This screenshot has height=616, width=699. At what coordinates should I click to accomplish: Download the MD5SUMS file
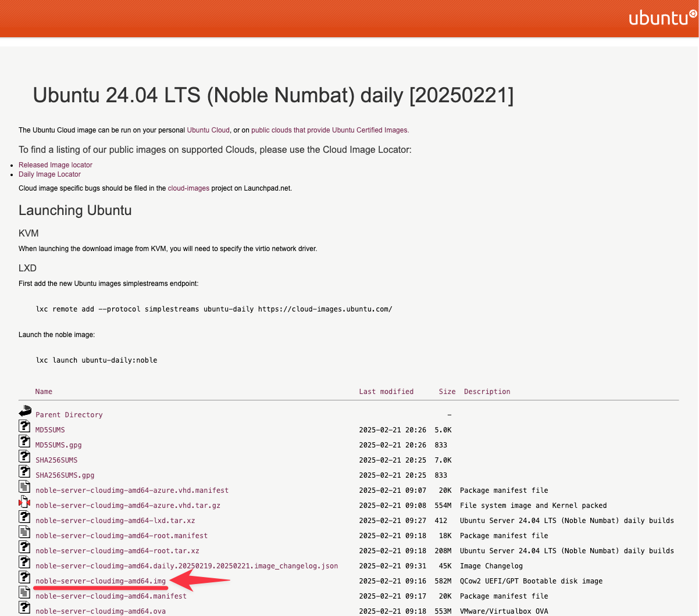(x=50, y=430)
